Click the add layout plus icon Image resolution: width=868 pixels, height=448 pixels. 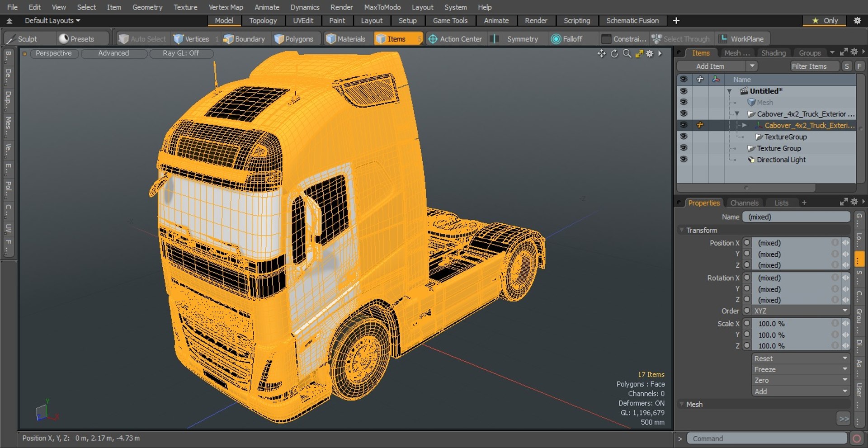(x=676, y=20)
